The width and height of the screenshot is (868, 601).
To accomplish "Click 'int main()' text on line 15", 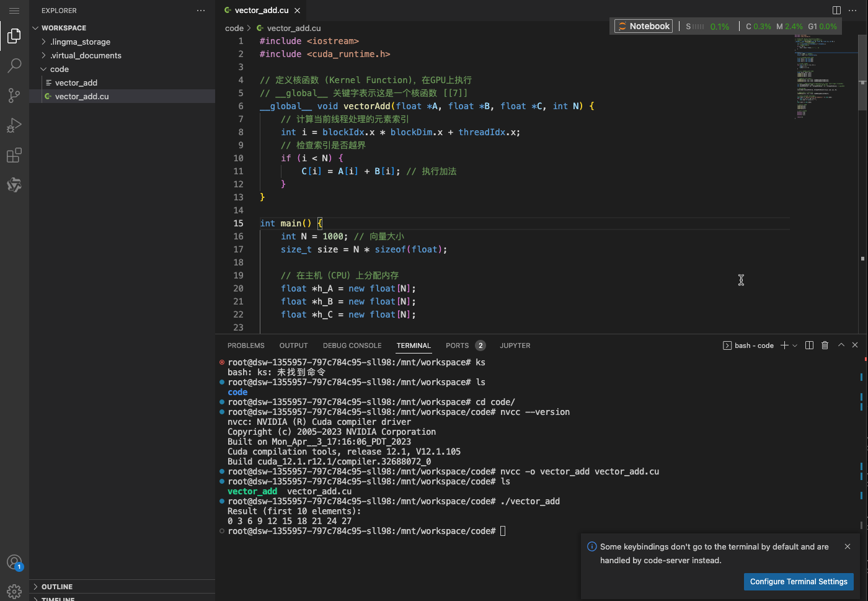I will (286, 223).
